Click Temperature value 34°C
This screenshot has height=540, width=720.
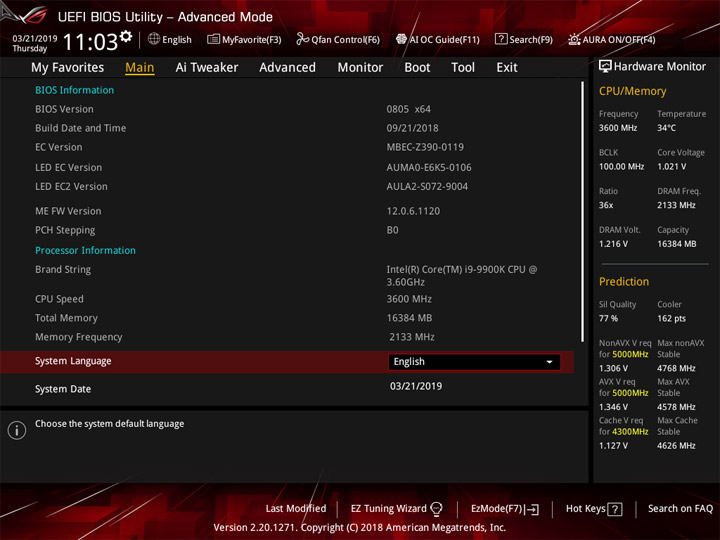pos(666,128)
